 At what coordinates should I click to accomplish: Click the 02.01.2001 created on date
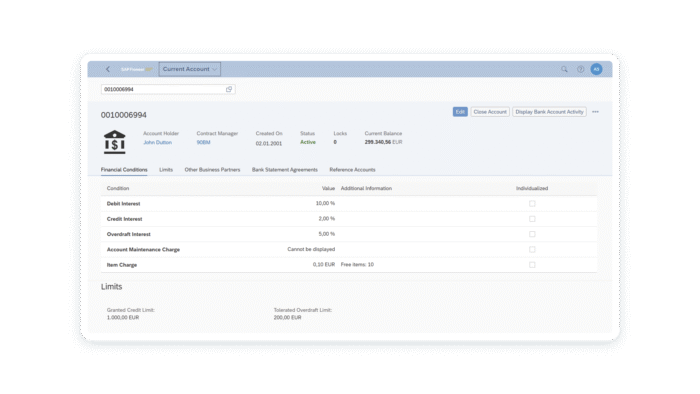(x=269, y=143)
